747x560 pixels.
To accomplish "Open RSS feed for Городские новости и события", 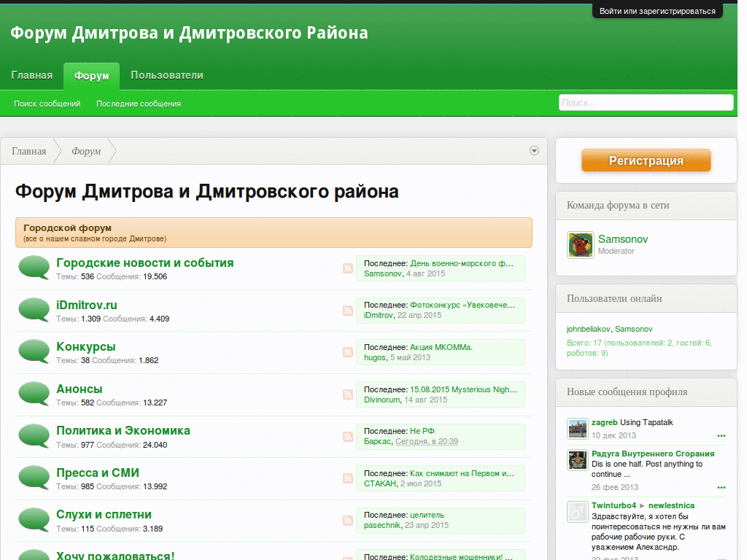I will tap(348, 268).
